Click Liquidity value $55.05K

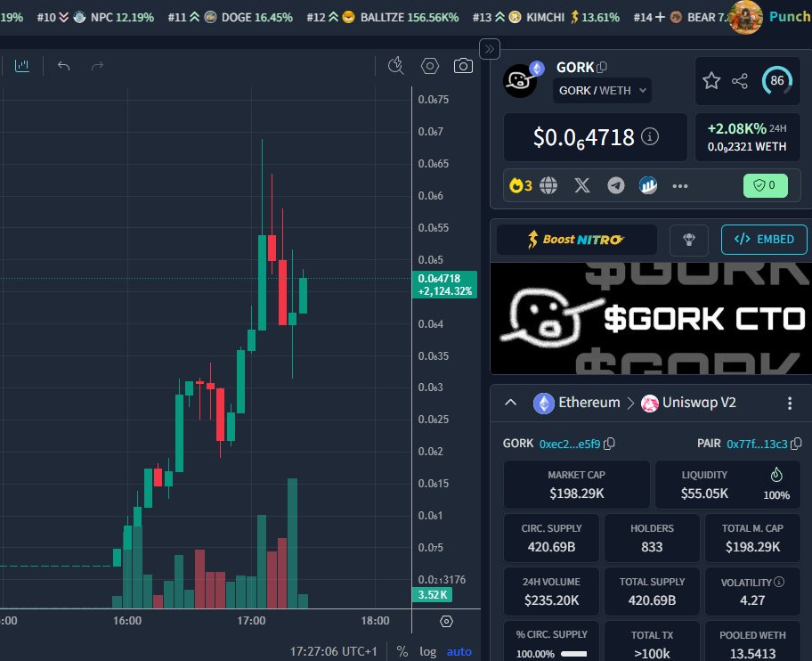[x=704, y=494]
